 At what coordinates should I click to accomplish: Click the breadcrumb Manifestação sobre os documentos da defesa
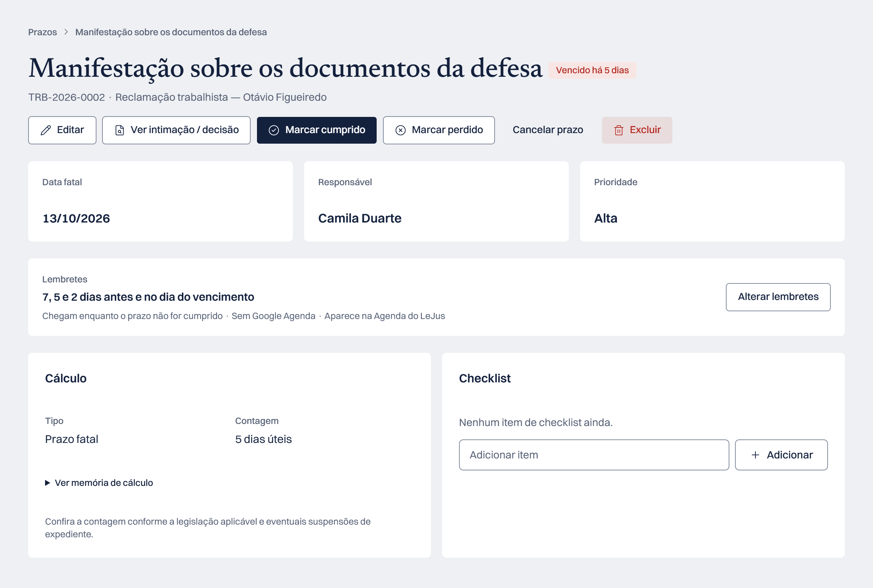tap(171, 32)
